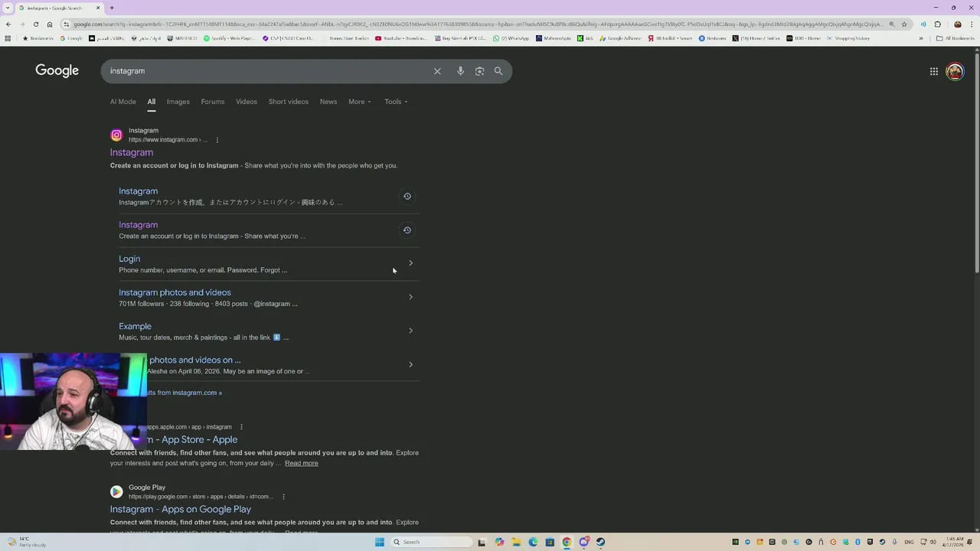Switch to Videos tab
Viewport: 980px width, 551px height.
pos(247,102)
